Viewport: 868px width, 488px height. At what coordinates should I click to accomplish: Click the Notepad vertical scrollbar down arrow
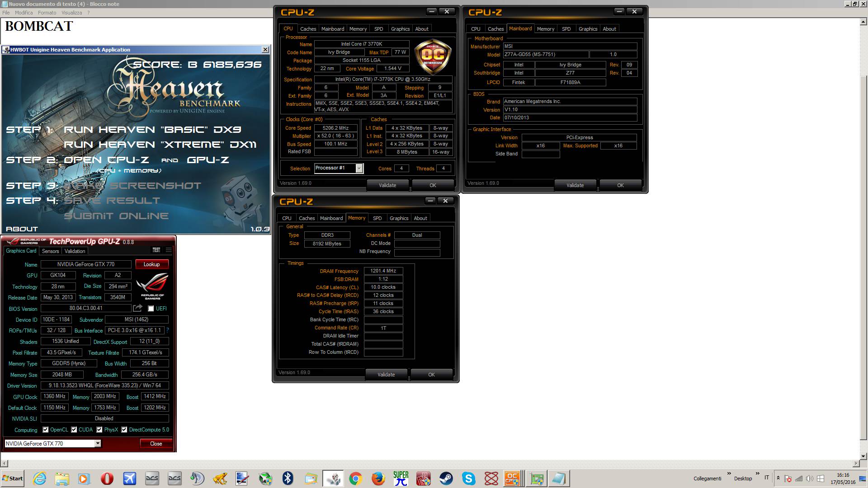coord(863,456)
